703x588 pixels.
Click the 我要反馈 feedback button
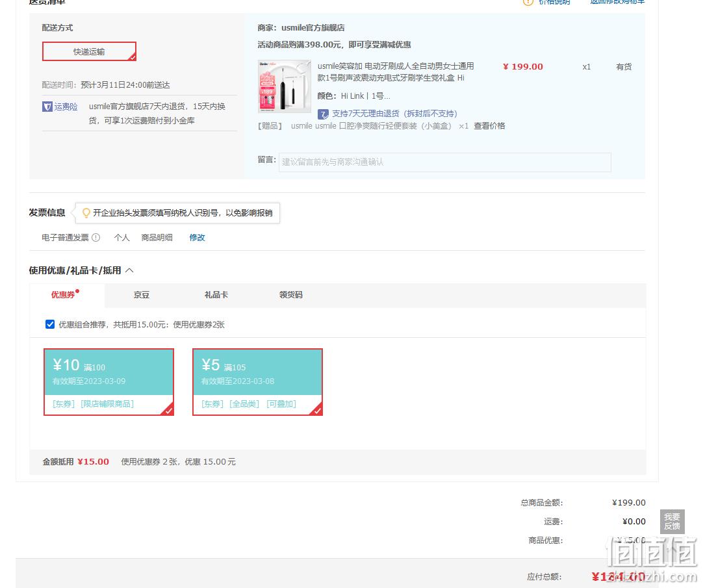click(672, 522)
